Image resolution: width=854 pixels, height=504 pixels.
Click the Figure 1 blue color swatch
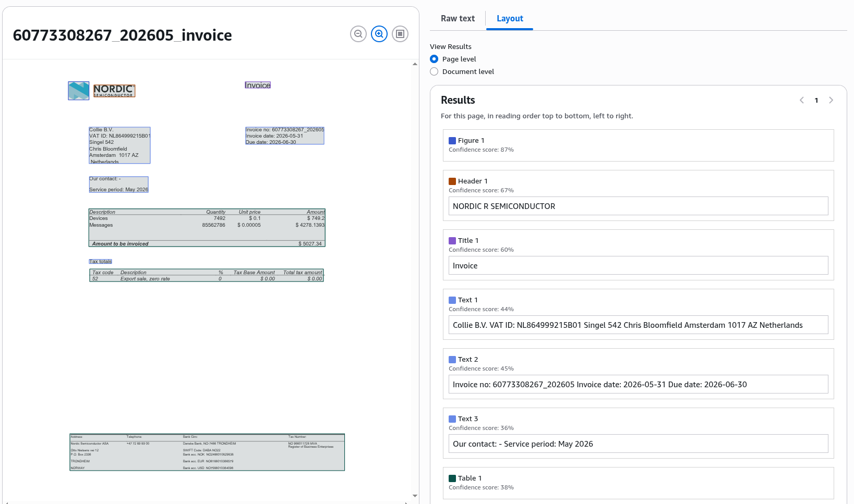tap(452, 141)
